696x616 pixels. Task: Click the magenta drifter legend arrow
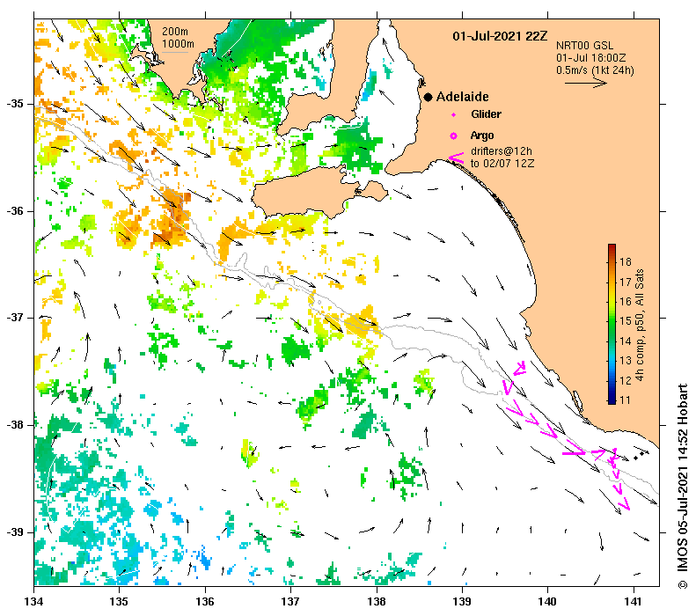pos(457,158)
